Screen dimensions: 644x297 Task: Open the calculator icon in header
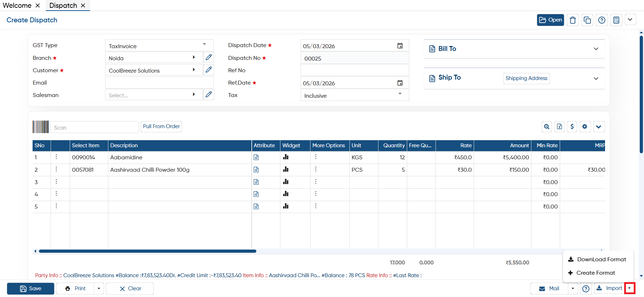pos(616,20)
